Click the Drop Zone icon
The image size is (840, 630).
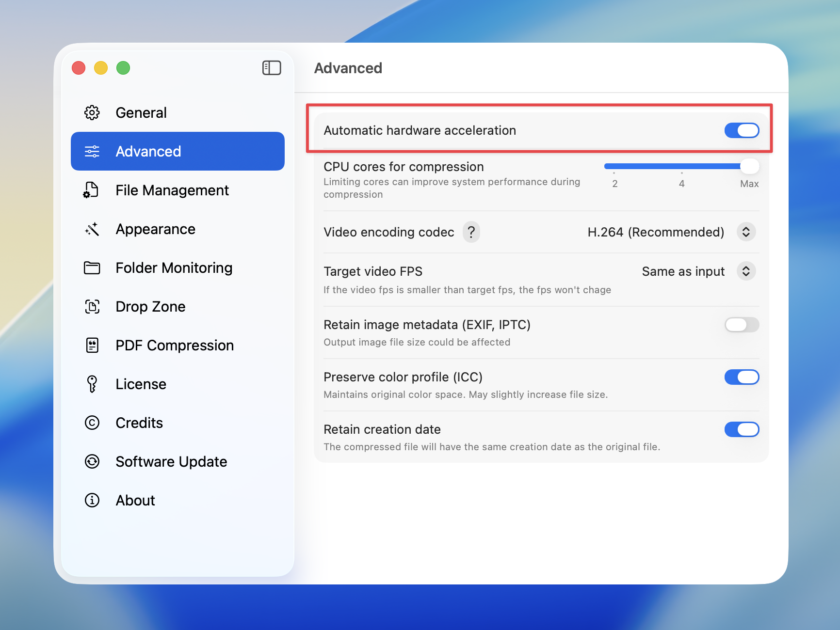[x=92, y=306]
